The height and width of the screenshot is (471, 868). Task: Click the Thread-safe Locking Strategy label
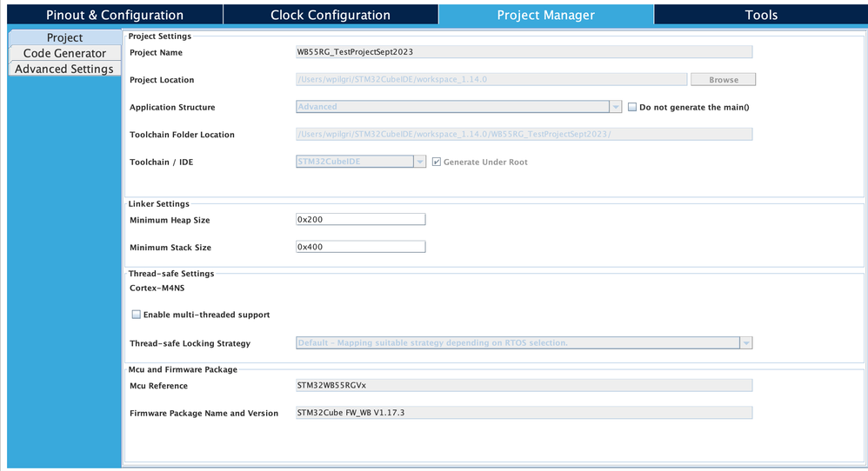[x=190, y=343]
